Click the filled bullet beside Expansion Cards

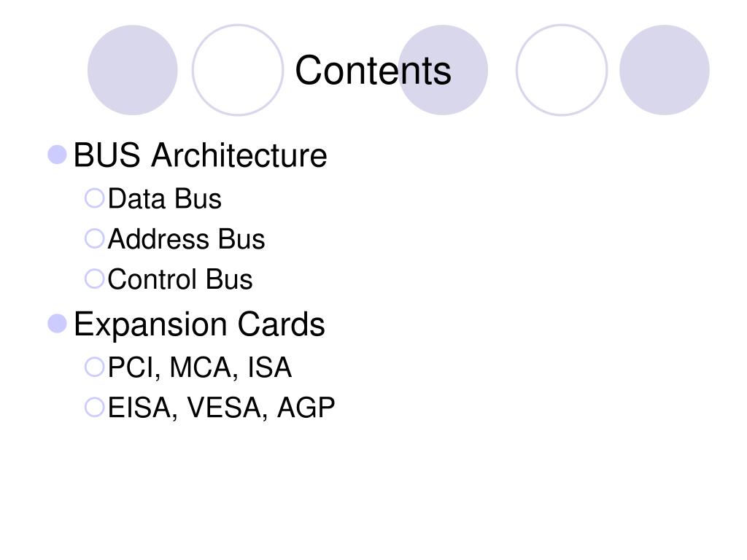[57, 324]
